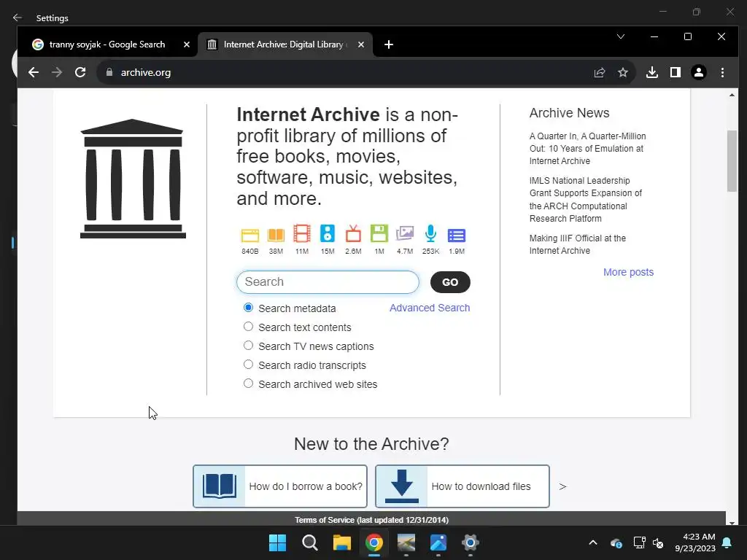Select Search radio transcripts option
The image size is (747, 560).
pos(248,365)
